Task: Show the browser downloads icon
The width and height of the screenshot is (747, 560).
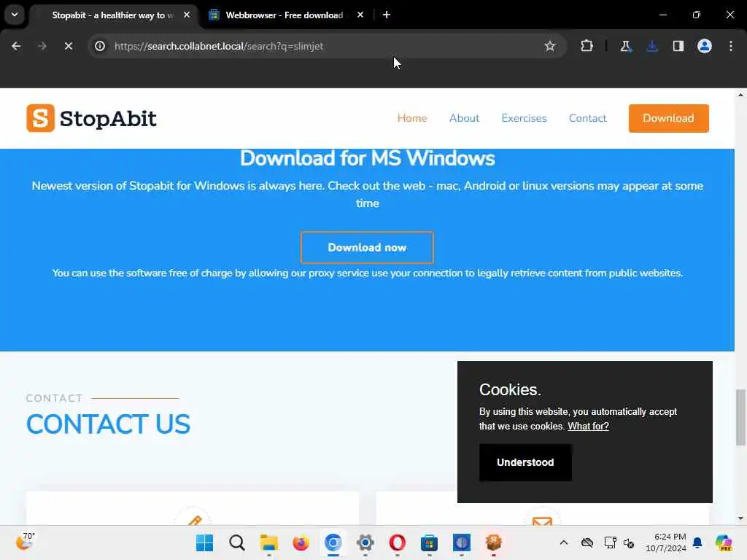Action: [x=651, y=46]
